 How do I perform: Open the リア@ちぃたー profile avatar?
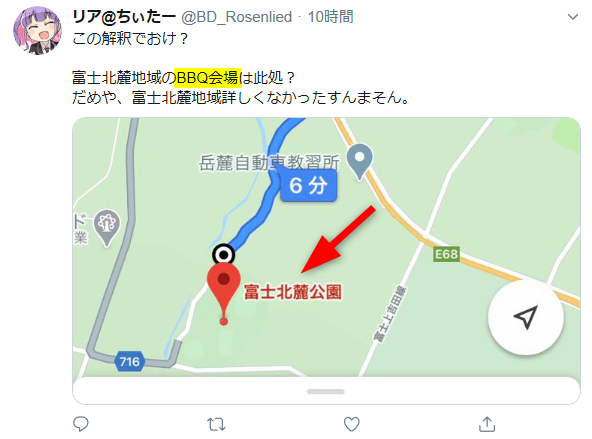click(37, 30)
